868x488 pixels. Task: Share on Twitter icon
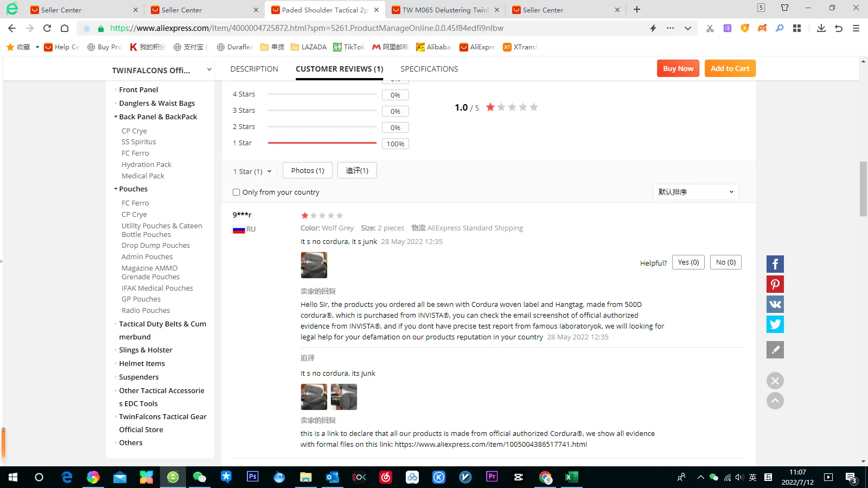pos(775,324)
